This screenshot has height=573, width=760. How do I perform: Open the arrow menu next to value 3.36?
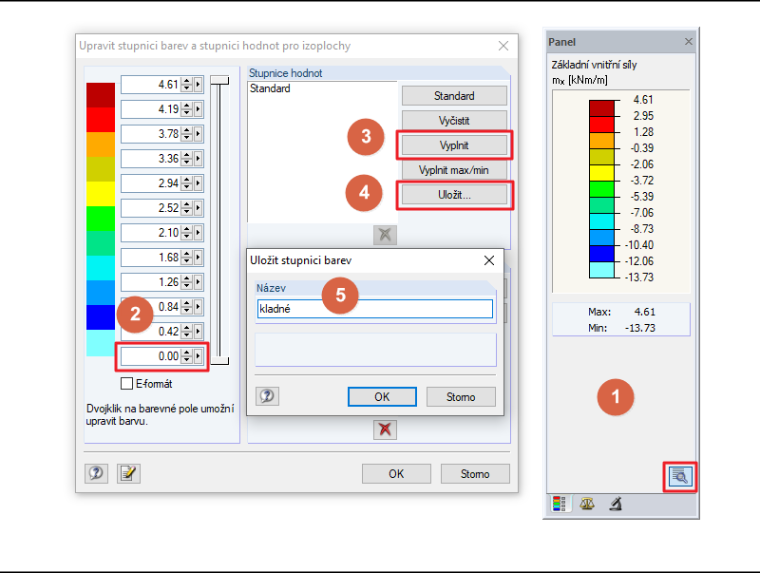(x=198, y=159)
